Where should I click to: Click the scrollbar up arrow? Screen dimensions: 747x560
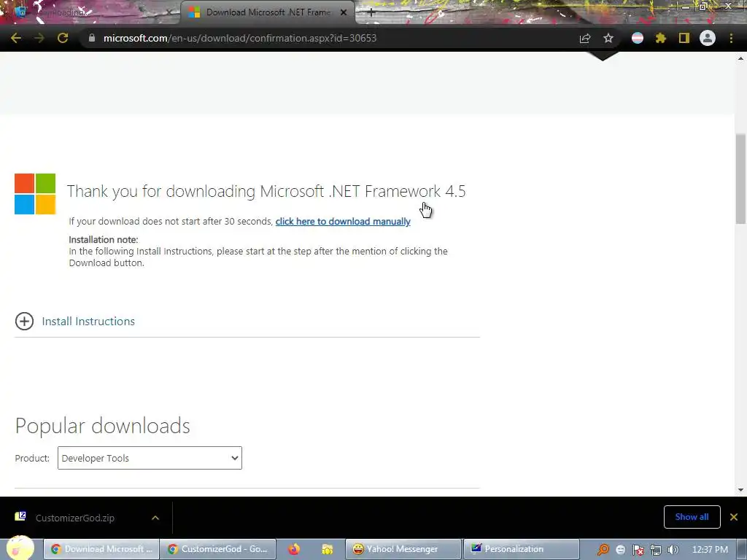[740, 58]
